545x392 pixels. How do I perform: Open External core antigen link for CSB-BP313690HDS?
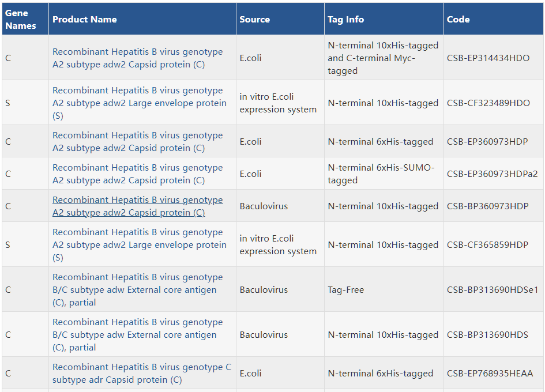click(x=137, y=335)
